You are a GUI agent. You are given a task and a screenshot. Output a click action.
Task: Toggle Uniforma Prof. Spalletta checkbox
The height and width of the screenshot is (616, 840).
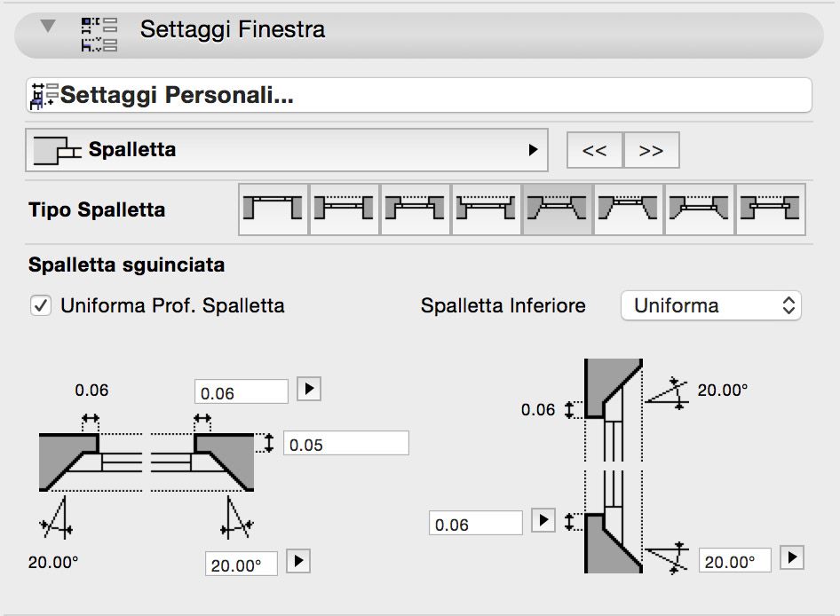point(40,306)
